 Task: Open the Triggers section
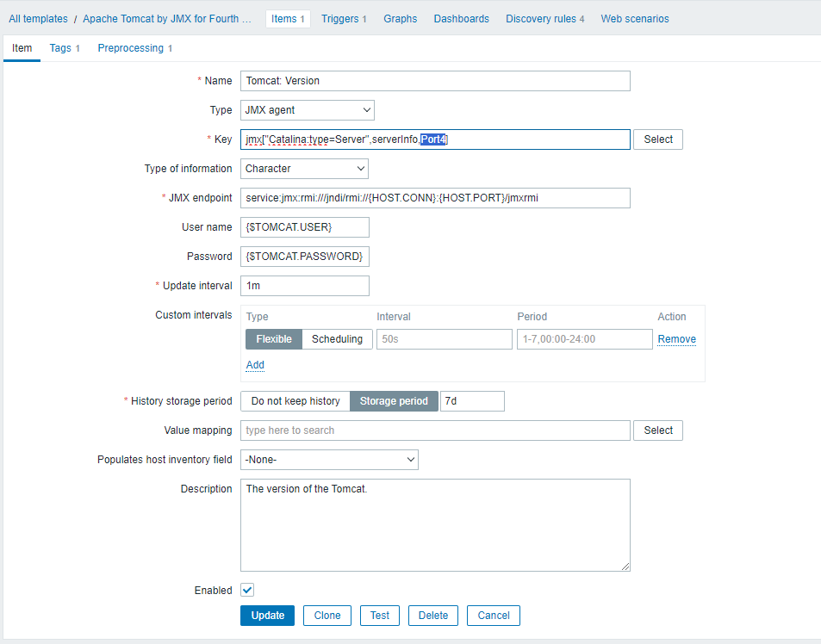[x=344, y=19]
